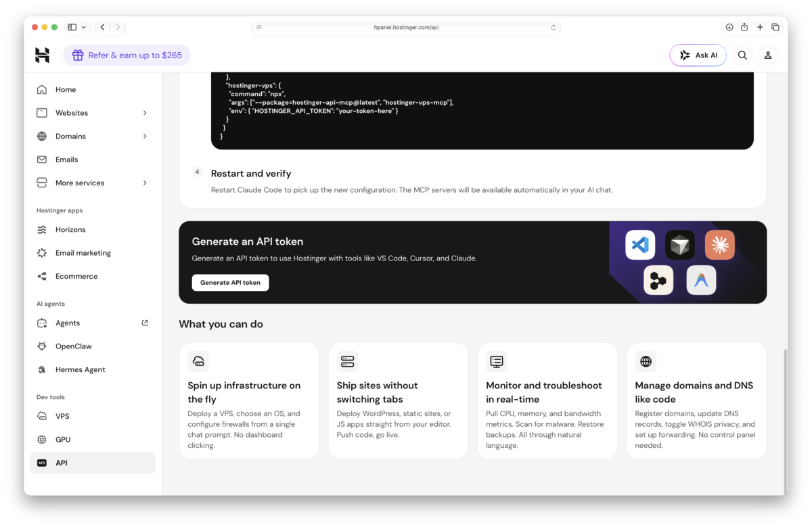Reload the page with refresh icon
The width and height of the screenshot is (812, 527).
point(554,27)
